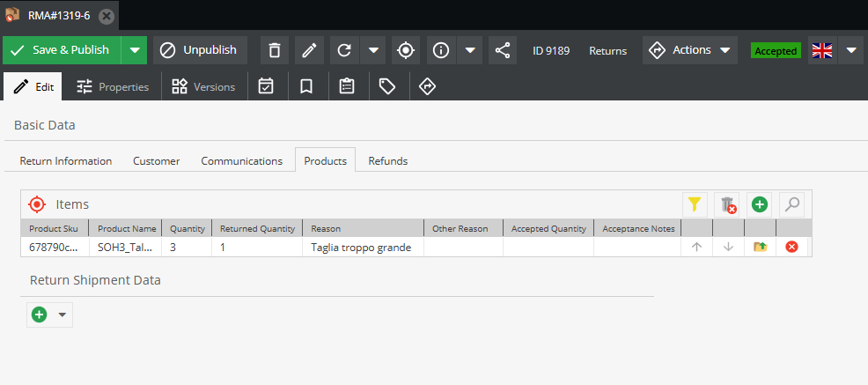This screenshot has width=868, height=385.
Task: Open the Properties tab
Action: 112,87
